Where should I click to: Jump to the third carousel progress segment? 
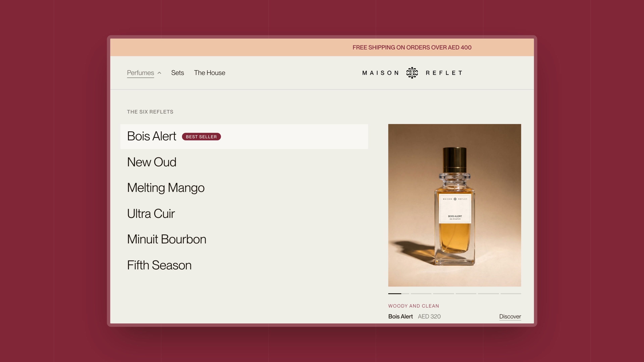pyautogui.click(x=443, y=294)
